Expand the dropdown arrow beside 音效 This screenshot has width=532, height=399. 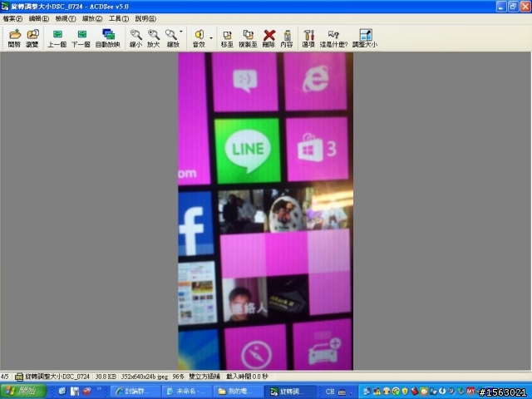click(211, 38)
